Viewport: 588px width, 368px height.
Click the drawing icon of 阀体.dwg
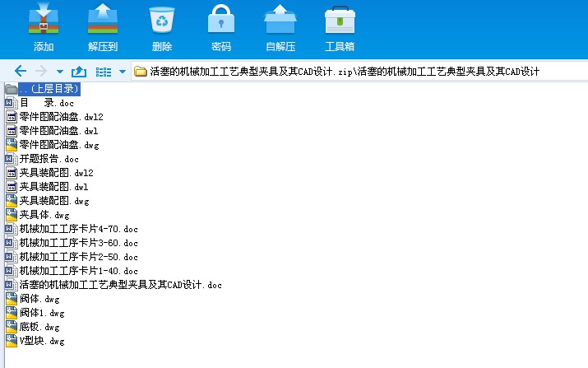coord(12,299)
